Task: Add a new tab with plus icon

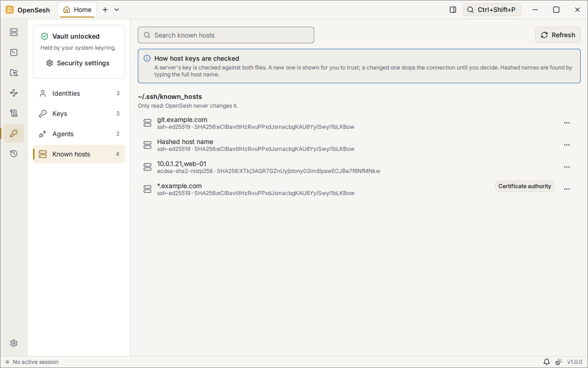Action: pyautogui.click(x=105, y=10)
